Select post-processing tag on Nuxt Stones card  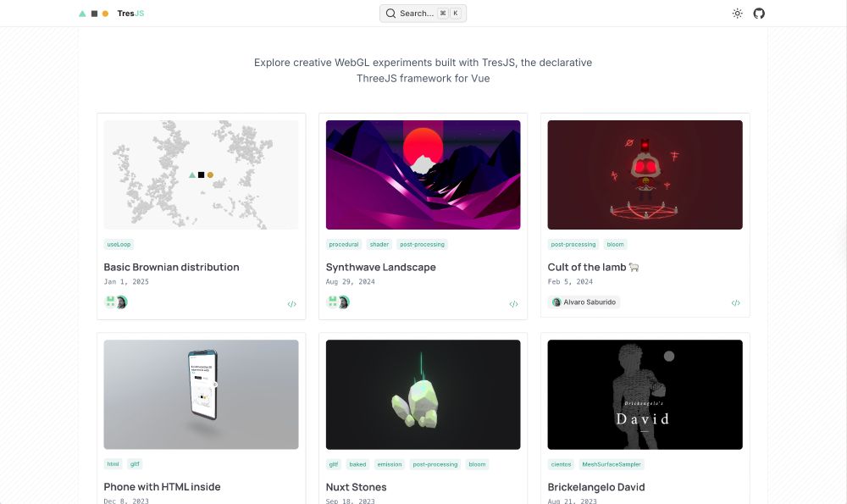point(435,464)
